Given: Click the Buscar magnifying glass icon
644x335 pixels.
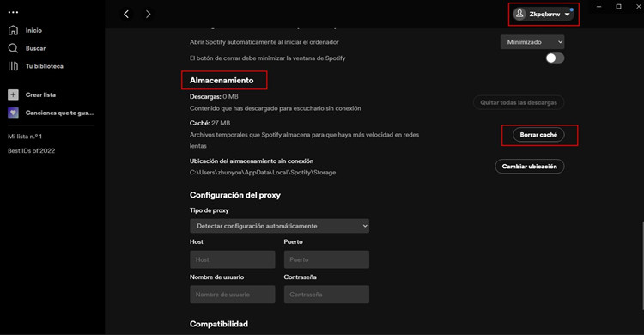Looking at the screenshot, I should [13, 48].
